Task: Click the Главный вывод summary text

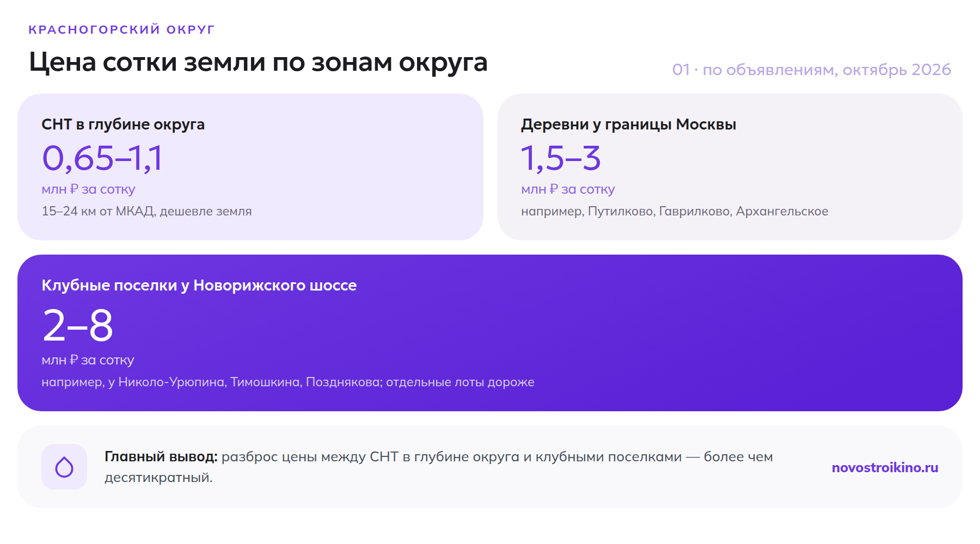Action: click(x=439, y=467)
